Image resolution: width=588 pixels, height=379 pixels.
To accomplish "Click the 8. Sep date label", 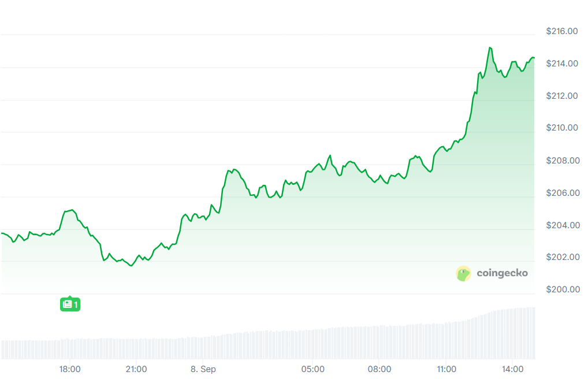I will click(203, 369).
